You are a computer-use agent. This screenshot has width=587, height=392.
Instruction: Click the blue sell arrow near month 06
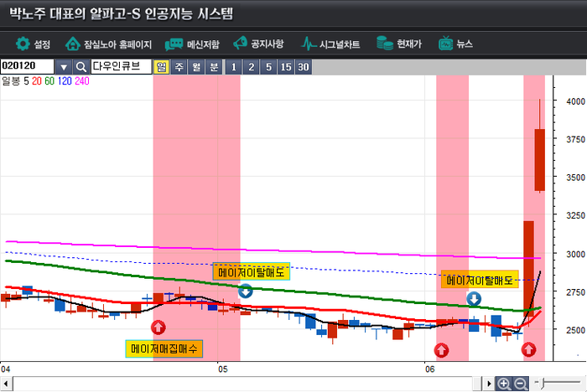coord(474,299)
